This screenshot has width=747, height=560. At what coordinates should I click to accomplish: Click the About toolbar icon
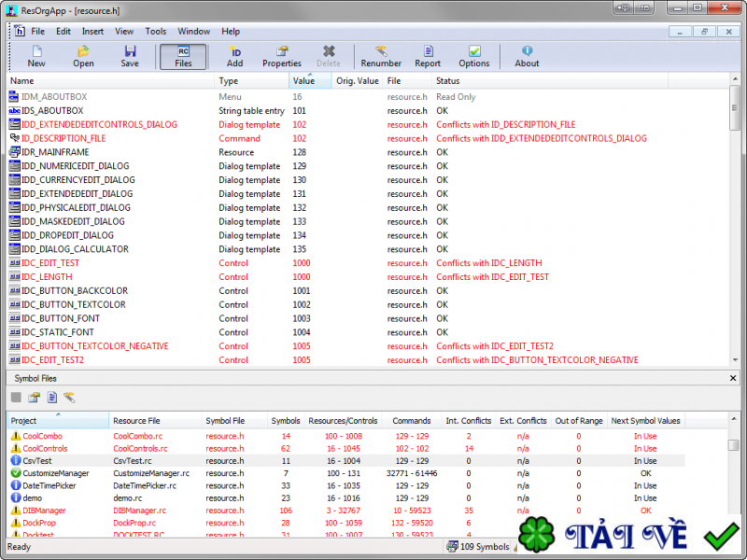tap(527, 56)
